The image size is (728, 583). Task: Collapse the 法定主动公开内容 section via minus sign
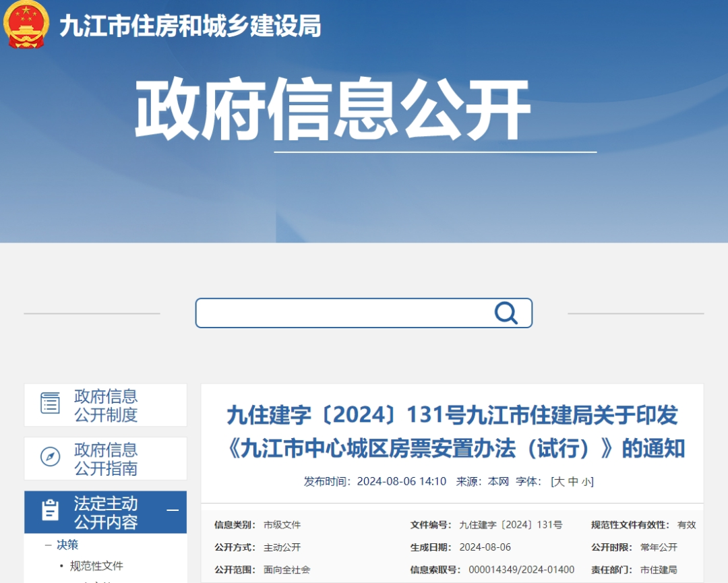pyautogui.click(x=173, y=510)
